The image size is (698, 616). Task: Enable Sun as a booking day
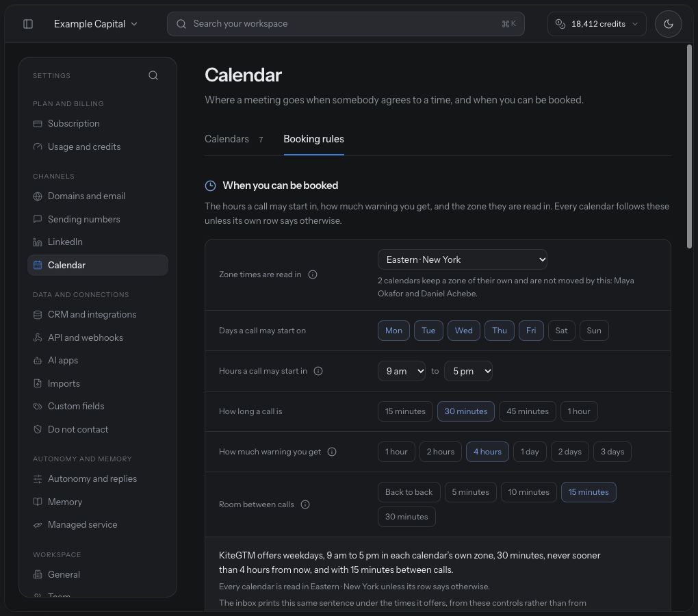594,331
